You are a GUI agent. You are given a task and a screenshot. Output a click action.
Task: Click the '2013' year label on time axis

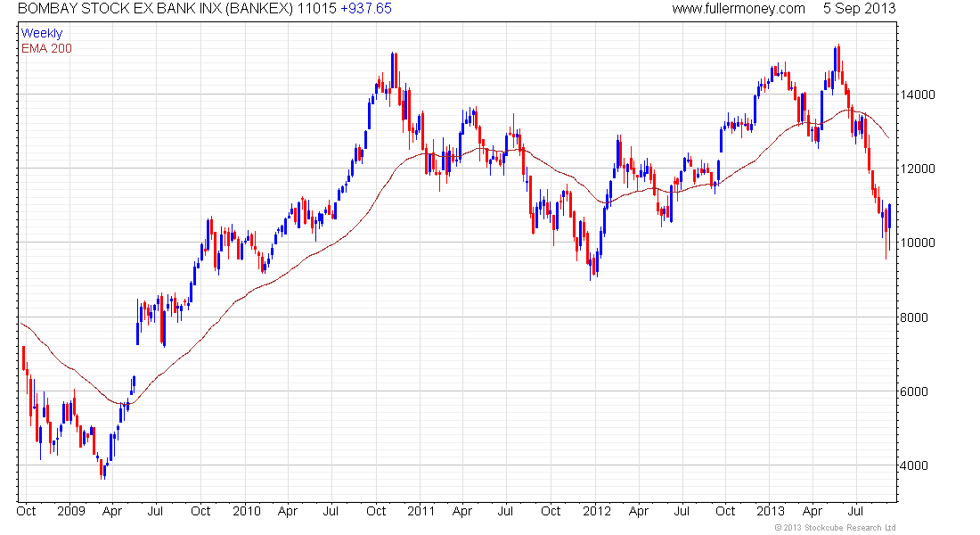click(x=770, y=511)
